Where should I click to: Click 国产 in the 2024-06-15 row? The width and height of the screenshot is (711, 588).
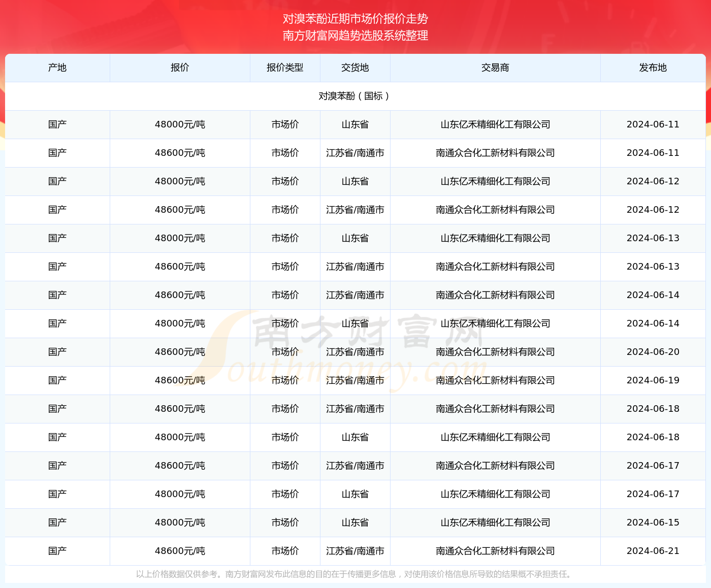tap(57, 522)
